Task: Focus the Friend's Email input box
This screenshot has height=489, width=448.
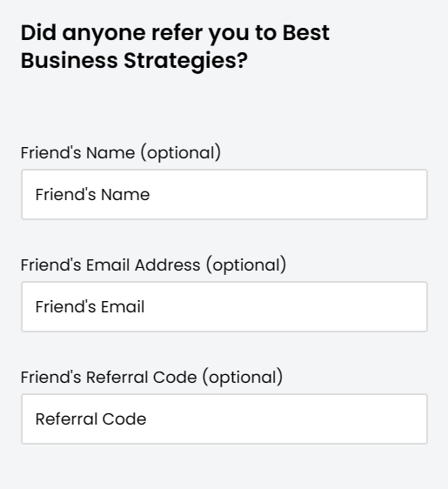Action: 224,307
